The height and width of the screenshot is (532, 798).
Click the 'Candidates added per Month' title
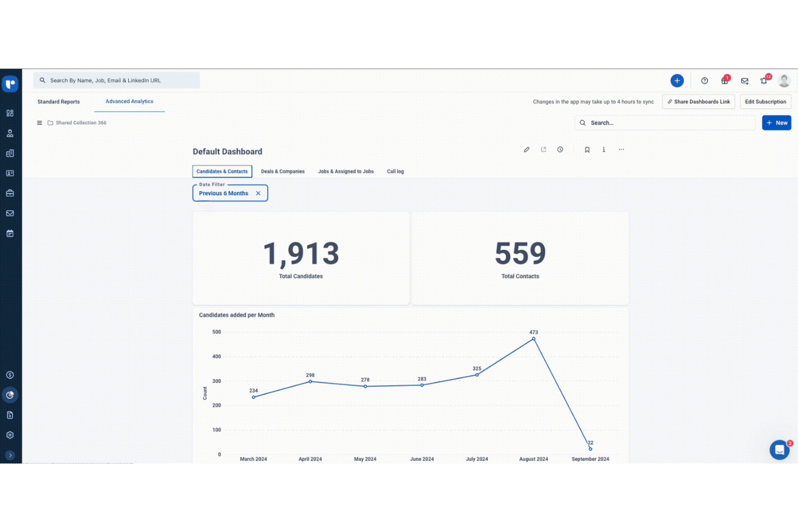[237, 315]
